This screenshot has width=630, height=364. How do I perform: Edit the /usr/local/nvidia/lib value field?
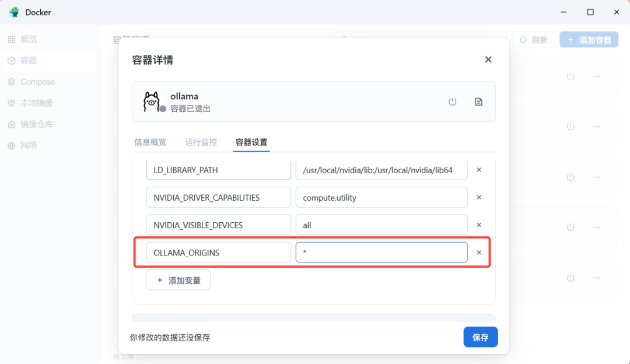pyautogui.click(x=381, y=170)
